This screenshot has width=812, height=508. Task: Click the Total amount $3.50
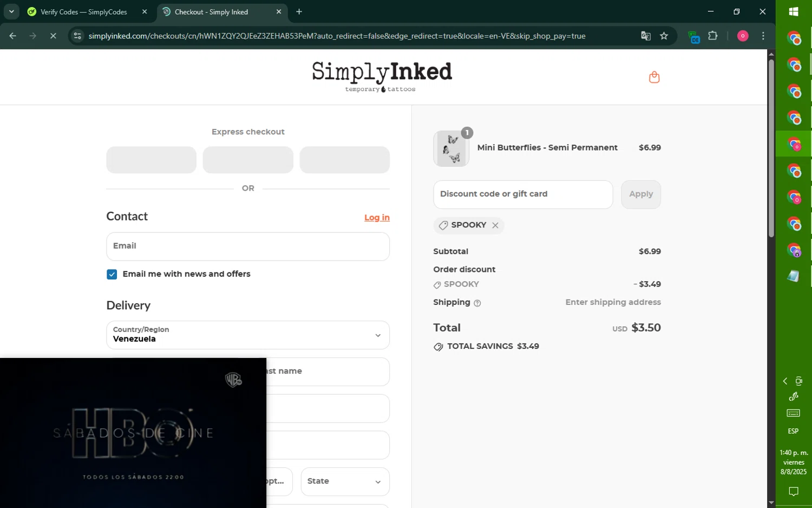pos(646,328)
